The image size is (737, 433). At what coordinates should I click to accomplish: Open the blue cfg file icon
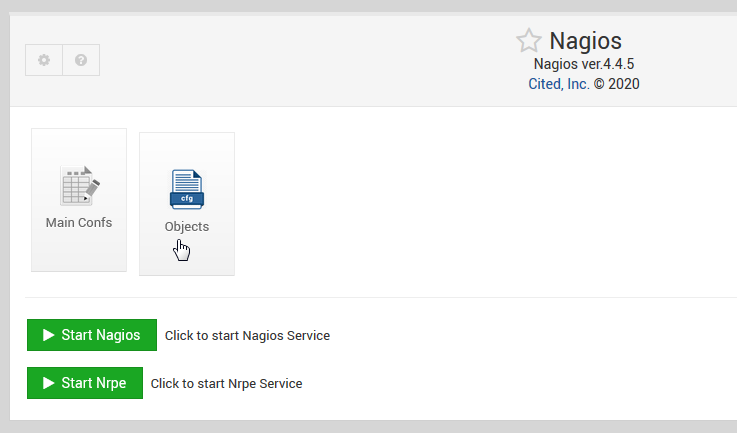point(187,189)
